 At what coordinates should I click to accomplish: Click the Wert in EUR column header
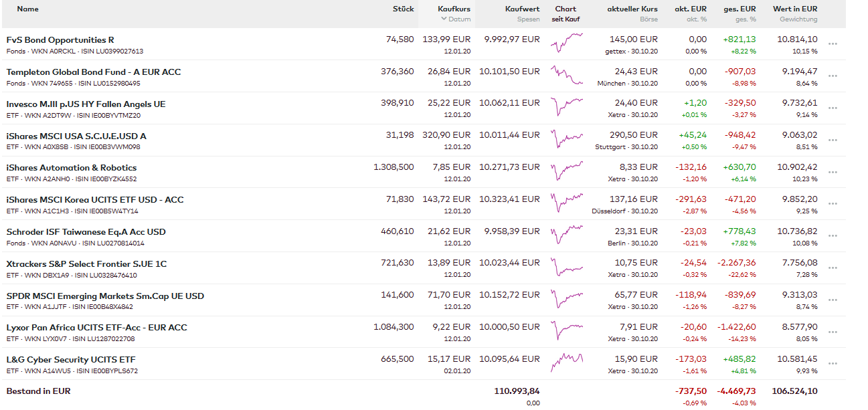[794, 9]
